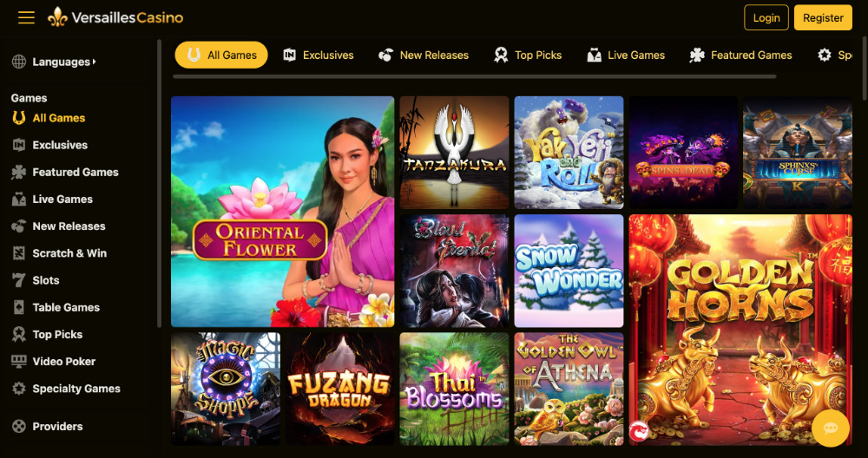Image resolution: width=868 pixels, height=458 pixels.
Task: Click the Register button
Action: tap(823, 17)
